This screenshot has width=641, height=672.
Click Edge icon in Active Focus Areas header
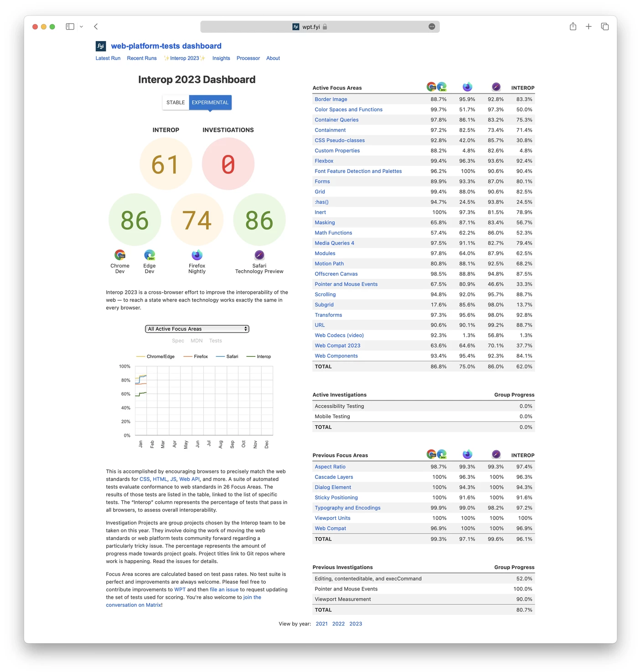coord(442,87)
